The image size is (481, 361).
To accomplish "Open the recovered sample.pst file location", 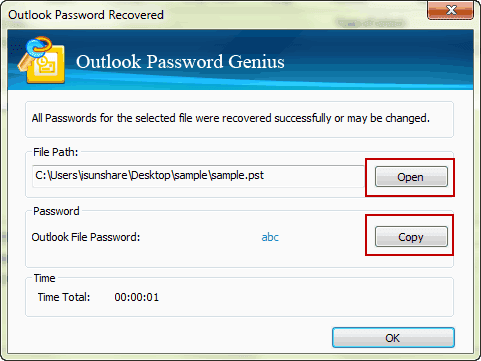I will point(411,177).
